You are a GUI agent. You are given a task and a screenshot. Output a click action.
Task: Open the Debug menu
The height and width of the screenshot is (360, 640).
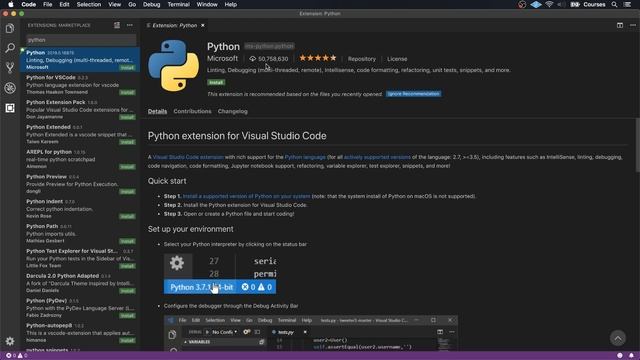[151, 4]
